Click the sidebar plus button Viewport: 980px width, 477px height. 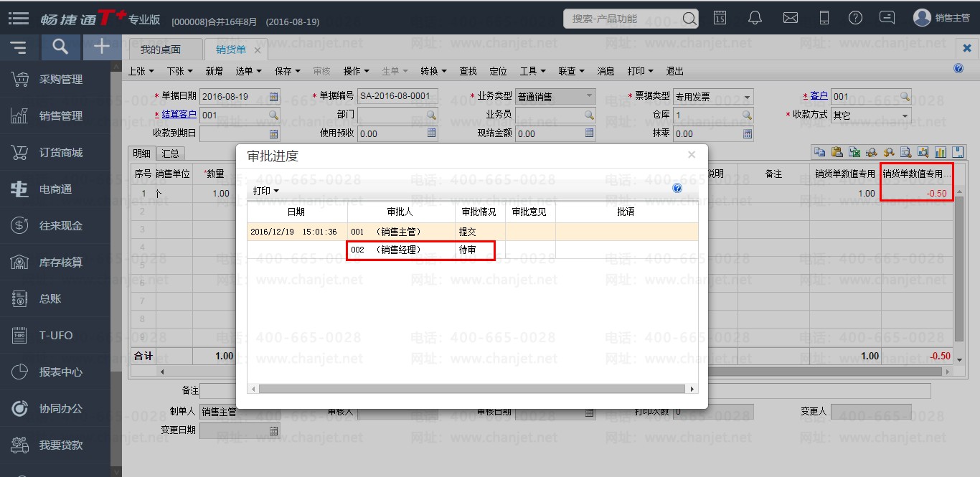pos(102,47)
